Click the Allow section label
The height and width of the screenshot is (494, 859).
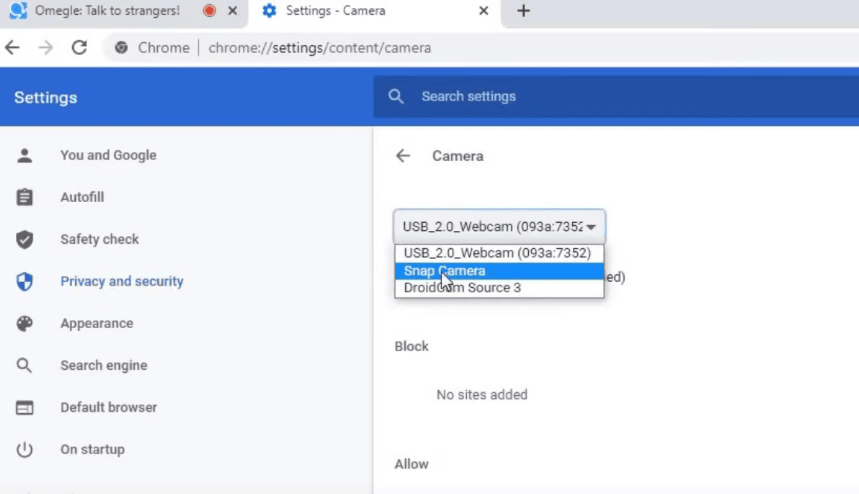coord(411,464)
